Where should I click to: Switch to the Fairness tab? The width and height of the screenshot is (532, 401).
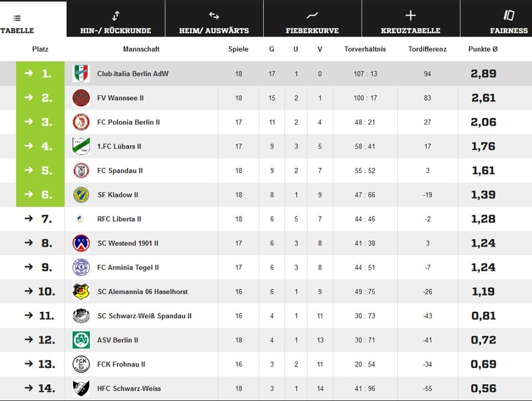click(x=509, y=23)
